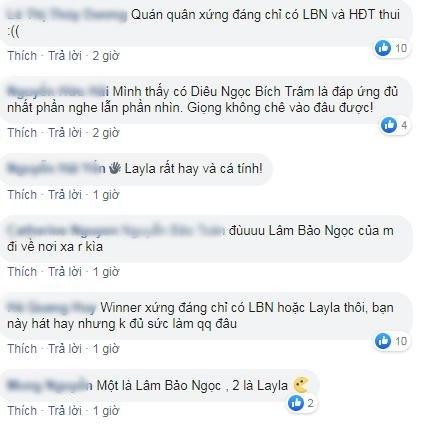Reply to the đùuuu Lâm Bảo Ngọc comment
427x424 pixels.
(65, 272)
